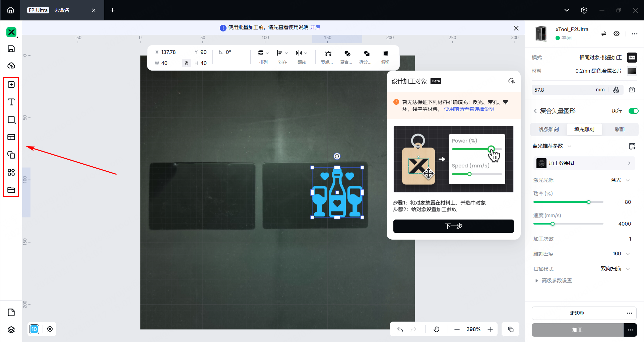Switch to the 彩雕 tab
This screenshot has width=644, height=342.
tap(620, 130)
